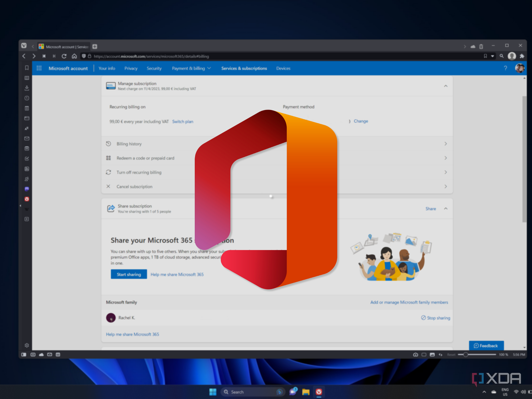The image size is (532, 399).
Task: Click the Switch plan link
Action: (x=183, y=122)
